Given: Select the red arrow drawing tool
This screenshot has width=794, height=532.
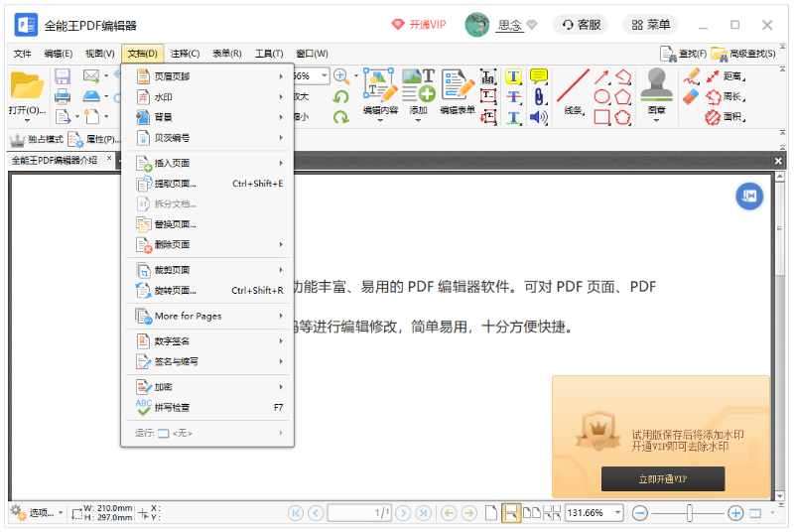Looking at the screenshot, I should click(601, 77).
